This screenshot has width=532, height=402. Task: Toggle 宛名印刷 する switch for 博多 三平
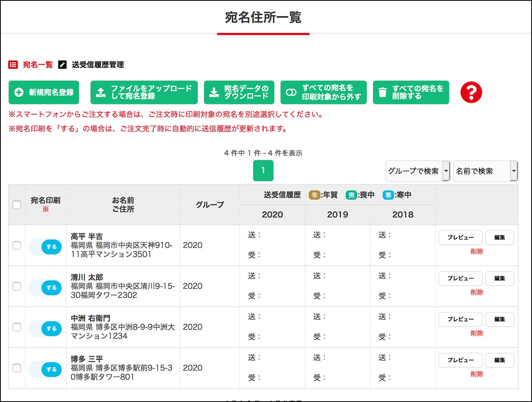click(45, 370)
